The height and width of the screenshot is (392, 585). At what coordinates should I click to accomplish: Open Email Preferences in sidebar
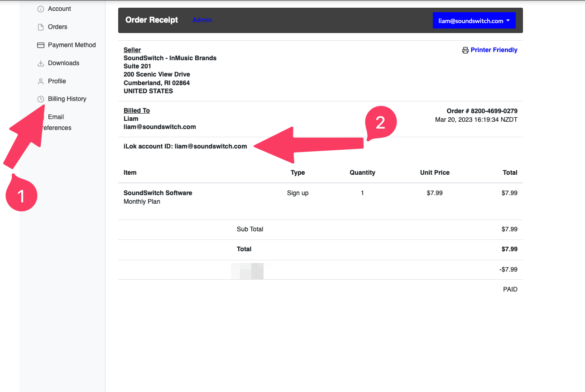tap(56, 122)
